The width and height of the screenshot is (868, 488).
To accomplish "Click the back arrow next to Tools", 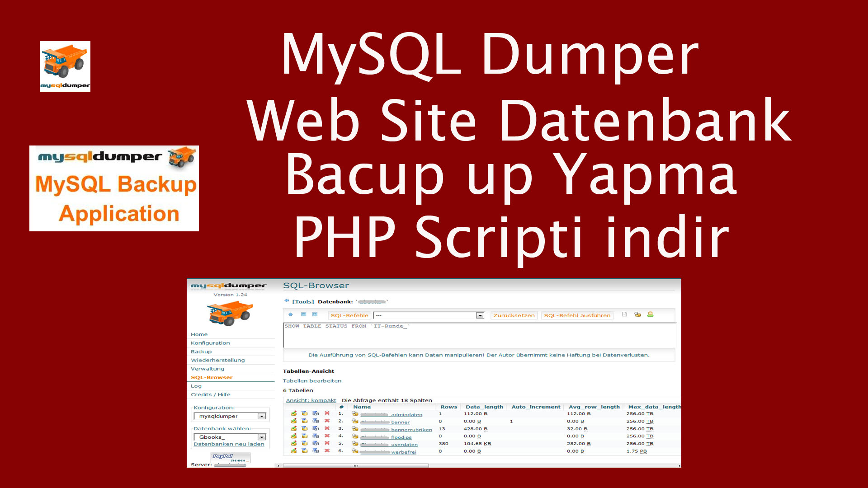I will pos(287,300).
